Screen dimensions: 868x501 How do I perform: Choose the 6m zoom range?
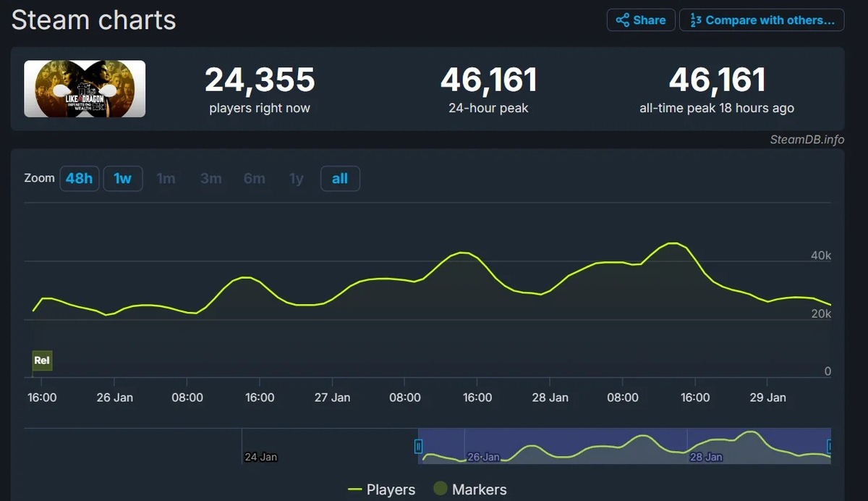(x=254, y=178)
